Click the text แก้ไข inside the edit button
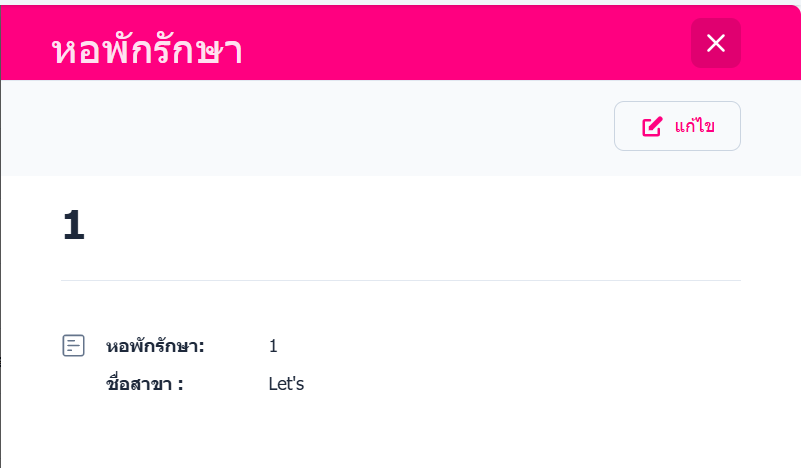 (695, 127)
